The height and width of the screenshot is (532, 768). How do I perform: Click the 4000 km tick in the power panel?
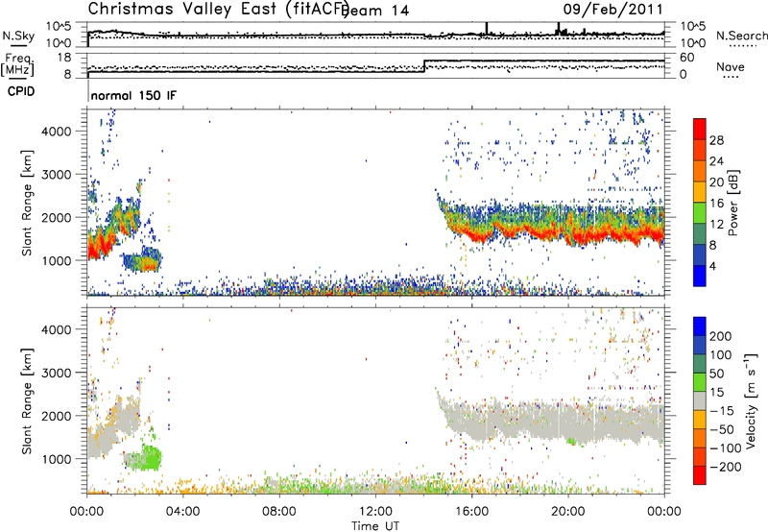[x=56, y=132]
